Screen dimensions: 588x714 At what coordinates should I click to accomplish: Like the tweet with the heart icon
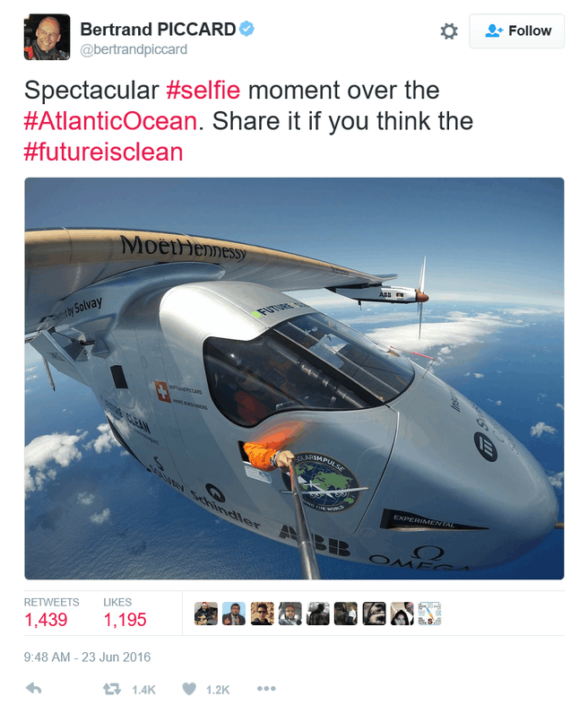point(189,689)
